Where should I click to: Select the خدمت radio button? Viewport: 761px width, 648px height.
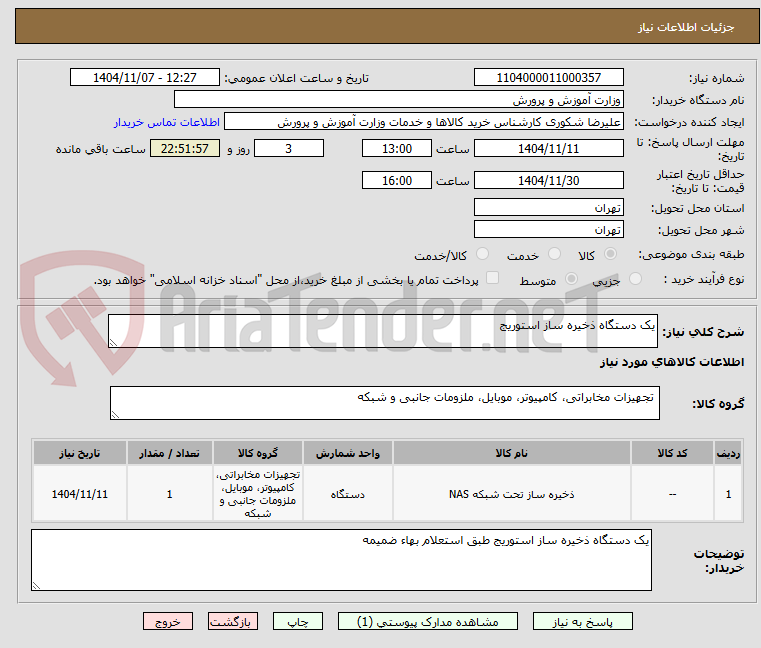tap(554, 254)
